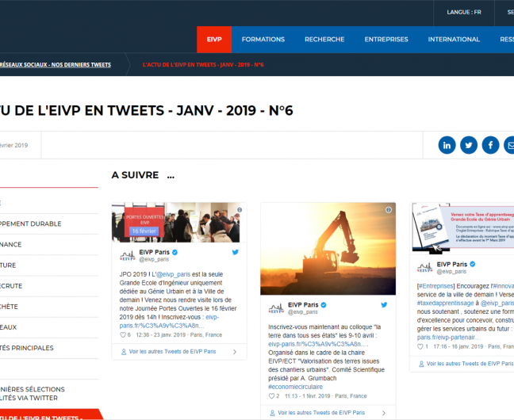Click the @eivp_paris handle on the colloque tweet
Screen dimensions: 514x420
pyautogui.click(x=302, y=312)
